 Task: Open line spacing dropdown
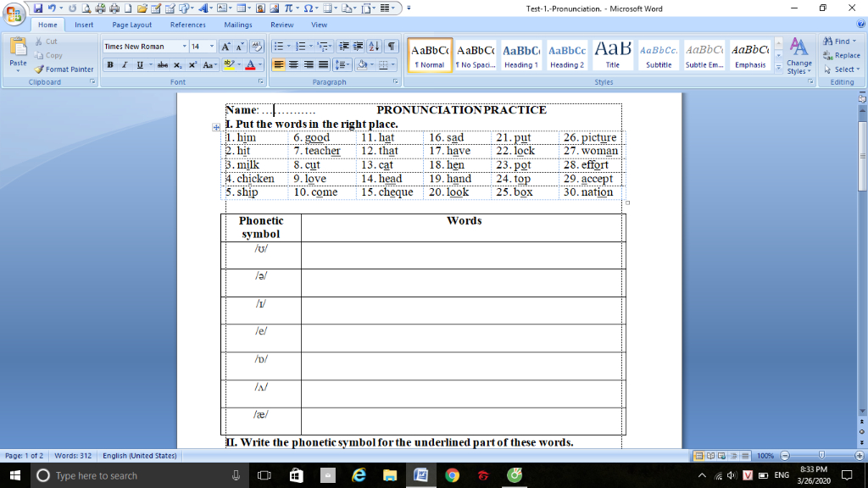point(342,64)
